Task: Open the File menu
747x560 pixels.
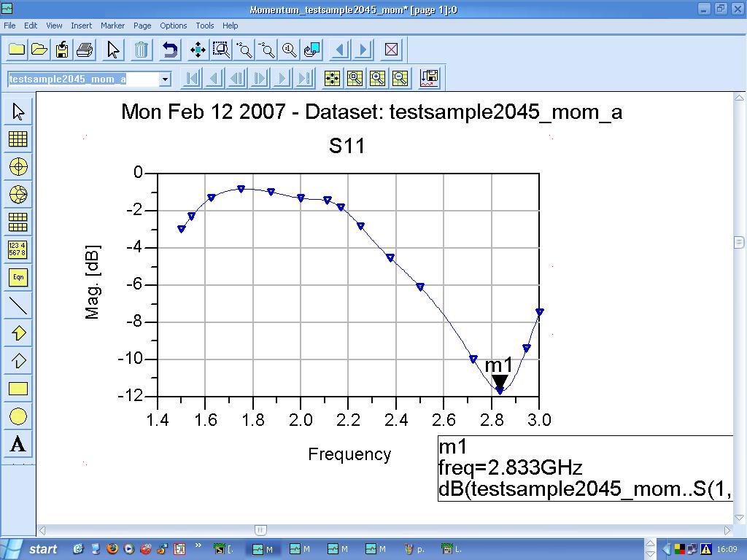Action: (x=9, y=26)
